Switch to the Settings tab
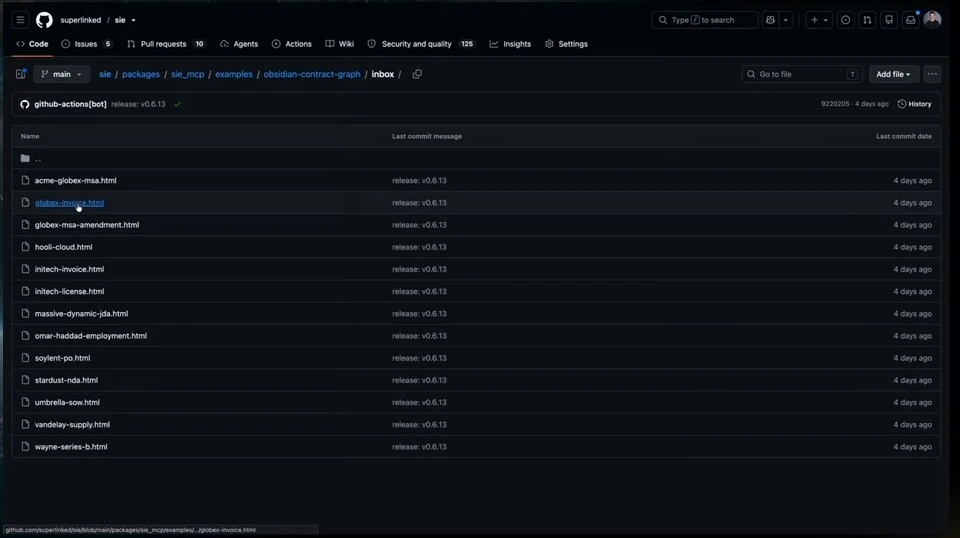 point(566,44)
